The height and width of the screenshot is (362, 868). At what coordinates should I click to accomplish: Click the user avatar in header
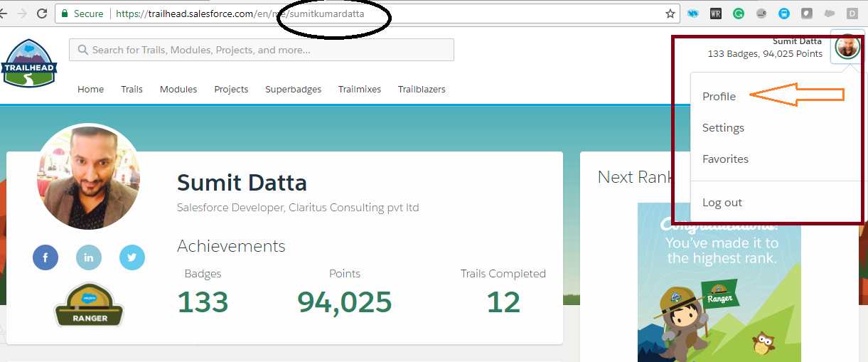[x=847, y=48]
